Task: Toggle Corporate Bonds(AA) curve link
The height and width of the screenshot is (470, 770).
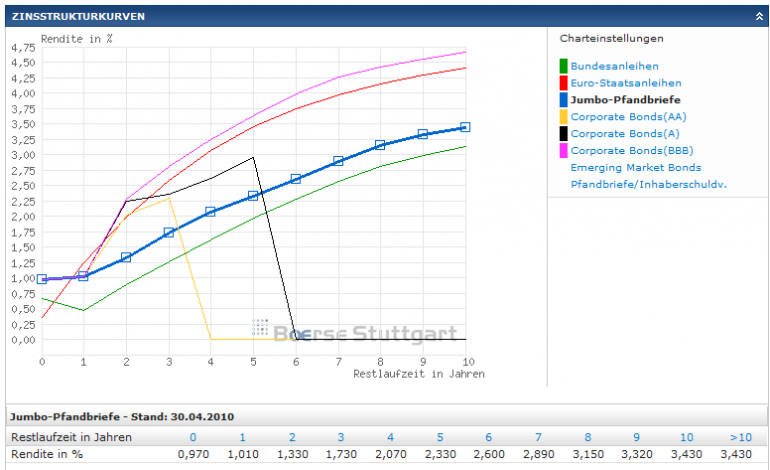Action: (x=628, y=117)
